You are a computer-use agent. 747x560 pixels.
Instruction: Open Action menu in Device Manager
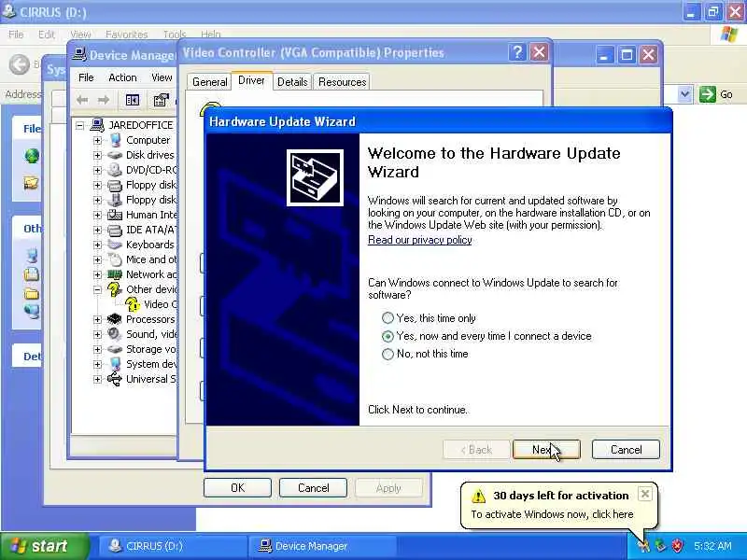coord(122,77)
